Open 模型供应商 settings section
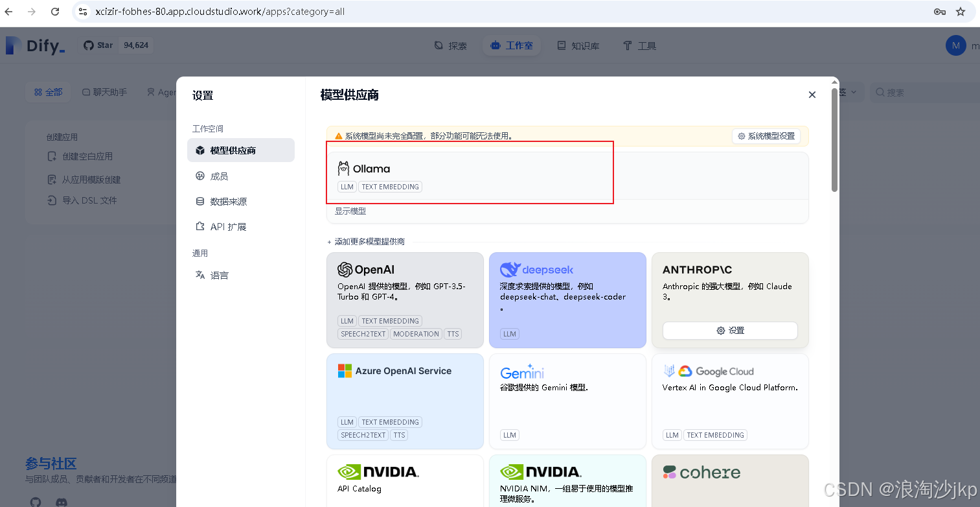Viewport: 980px width, 507px height. (241, 150)
